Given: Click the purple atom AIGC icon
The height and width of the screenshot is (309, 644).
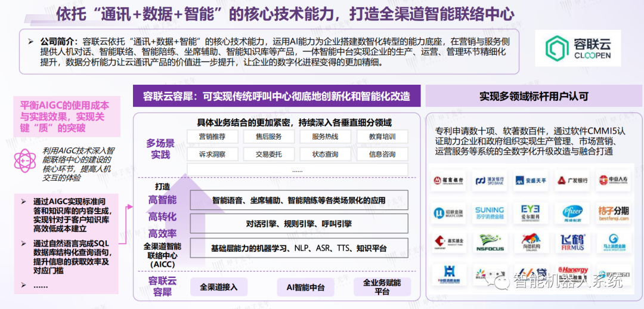Looking at the screenshot, I should [x=24, y=160].
